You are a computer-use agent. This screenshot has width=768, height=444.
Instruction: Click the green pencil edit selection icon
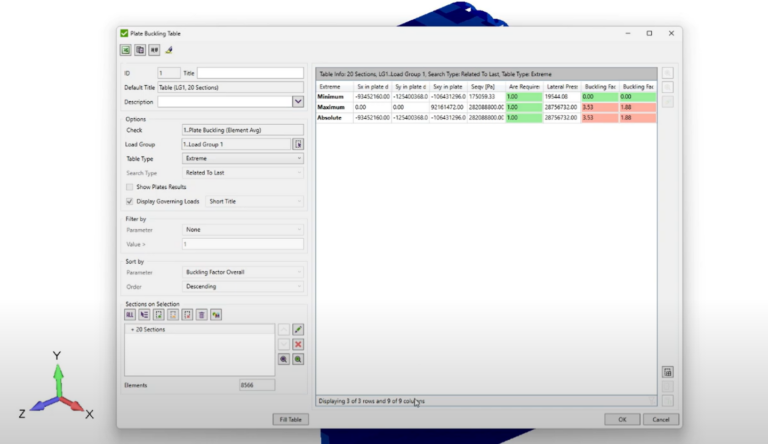tap(297, 329)
